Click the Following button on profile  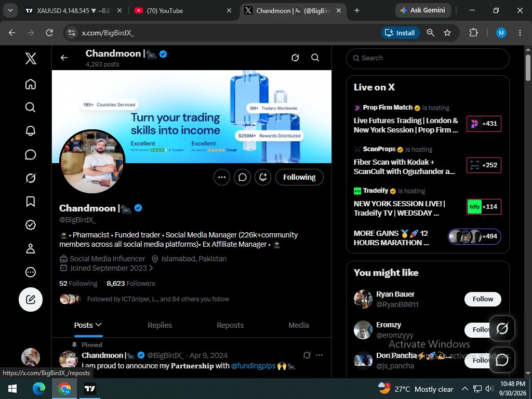point(299,177)
